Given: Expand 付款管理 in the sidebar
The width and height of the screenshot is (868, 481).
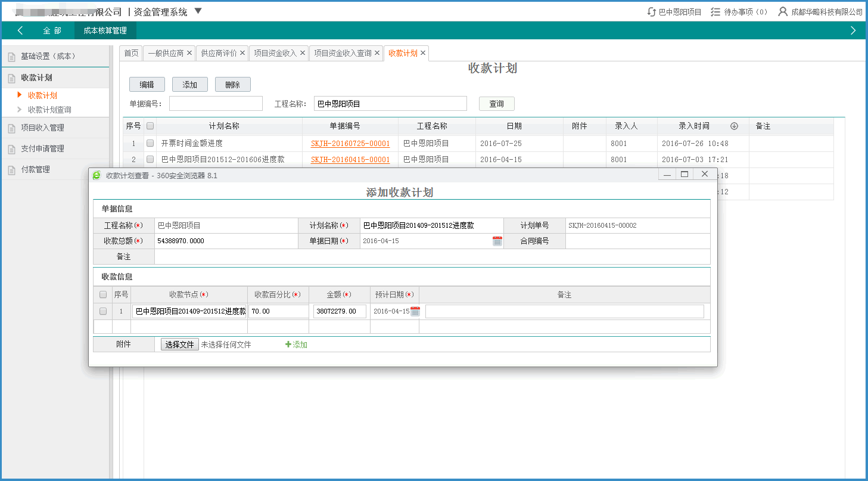Looking at the screenshot, I should (x=56, y=169).
